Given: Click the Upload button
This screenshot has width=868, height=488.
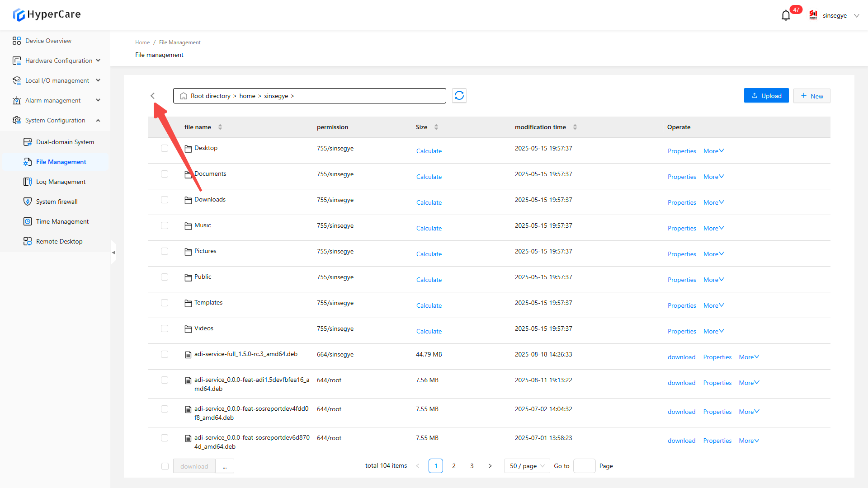Looking at the screenshot, I should point(766,96).
